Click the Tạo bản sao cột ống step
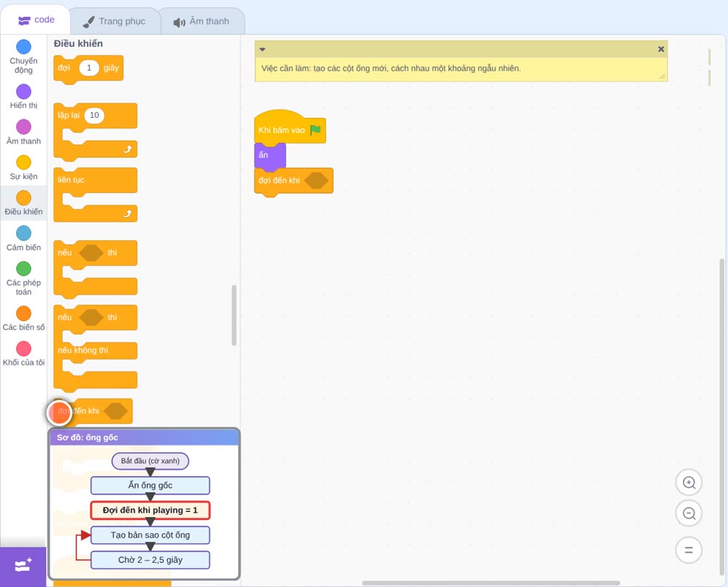The height and width of the screenshot is (587, 728). (x=150, y=535)
